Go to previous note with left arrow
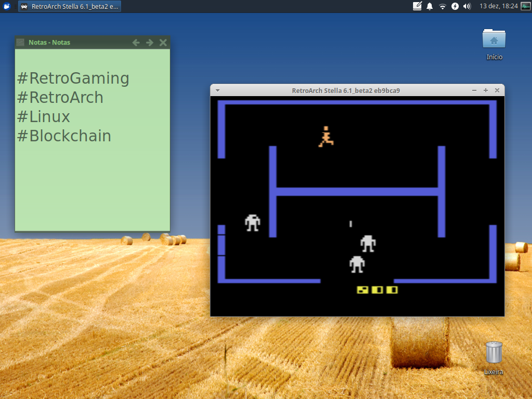Viewport: 532px width, 399px height. [x=136, y=43]
